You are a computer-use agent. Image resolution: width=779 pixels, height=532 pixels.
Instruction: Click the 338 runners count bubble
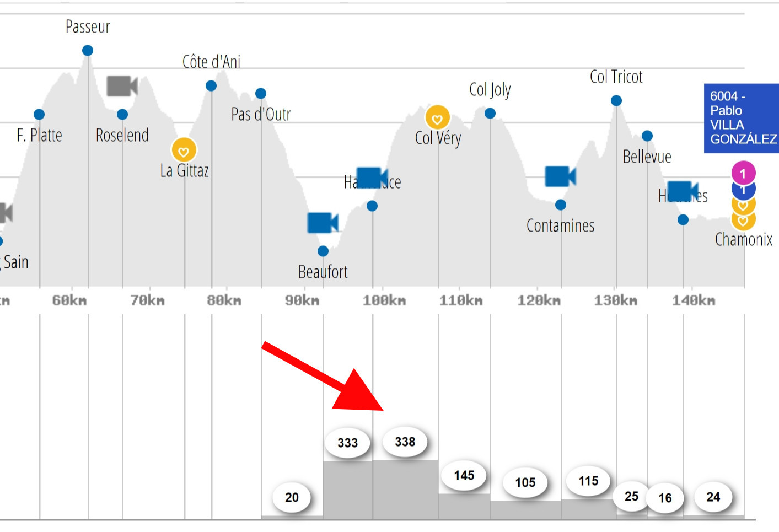(x=405, y=442)
